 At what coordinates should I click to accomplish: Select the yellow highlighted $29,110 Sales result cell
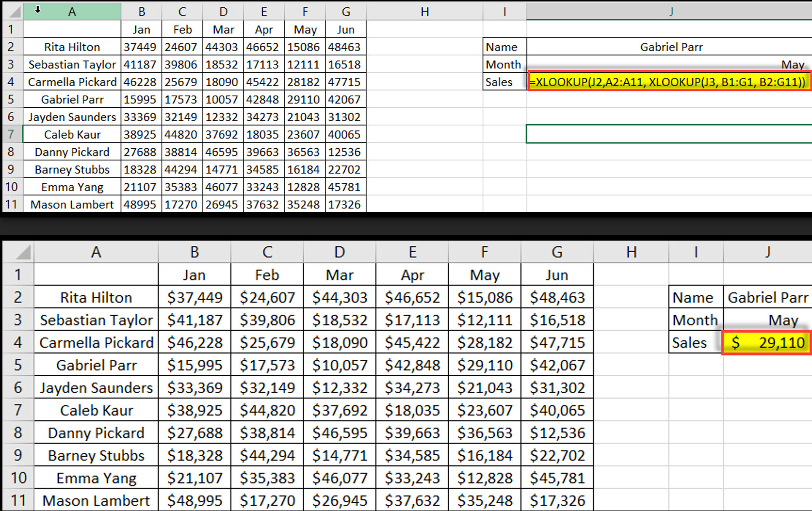[x=766, y=343]
